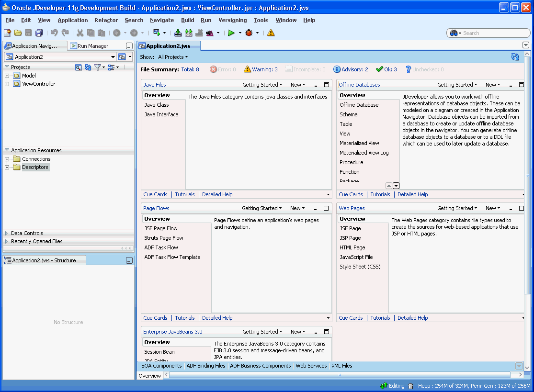Click the Cut scissors toolbar icon
The height and width of the screenshot is (392, 534).
[x=80, y=33]
